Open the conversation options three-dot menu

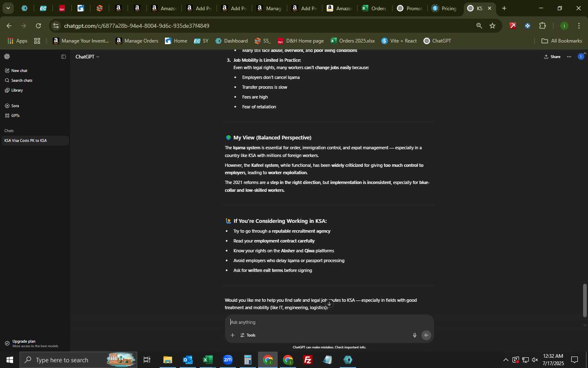(x=570, y=57)
